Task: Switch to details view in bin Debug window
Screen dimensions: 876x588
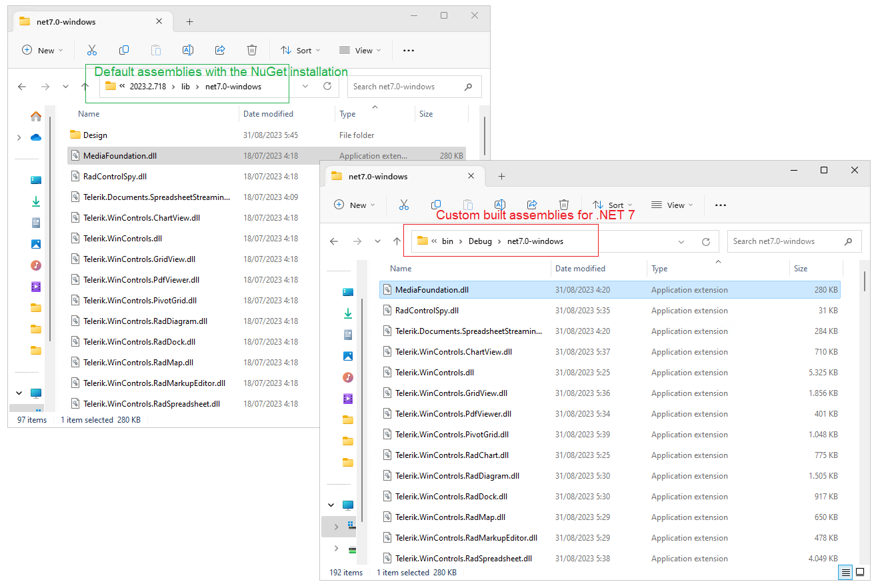Action: coord(846,572)
